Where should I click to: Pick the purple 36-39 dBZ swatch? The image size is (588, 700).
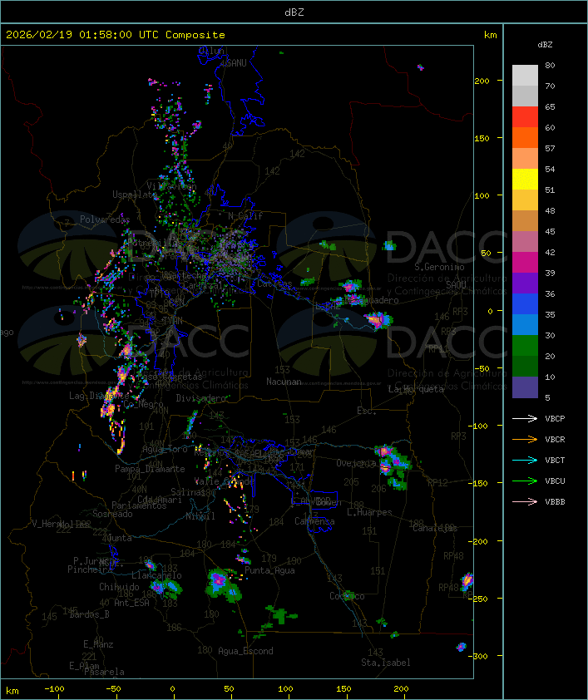click(525, 283)
